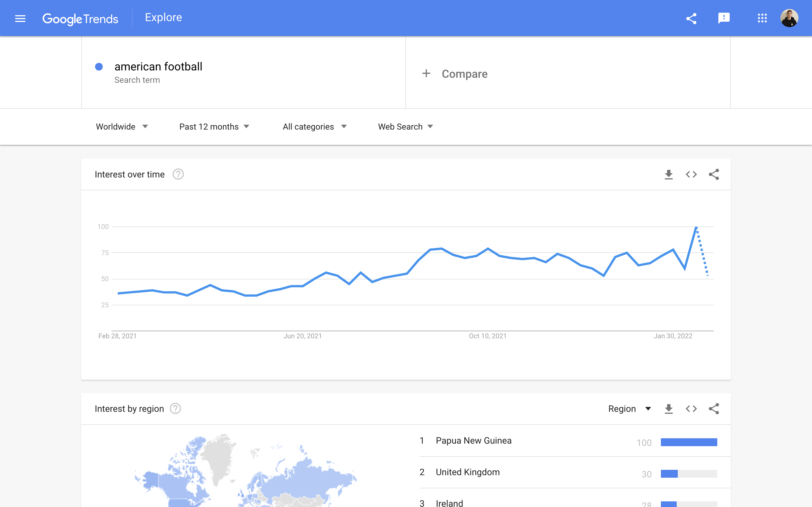The image size is (812, 507).
Task: Open the send feedback dialog
Action: click(x=724, y=18)
